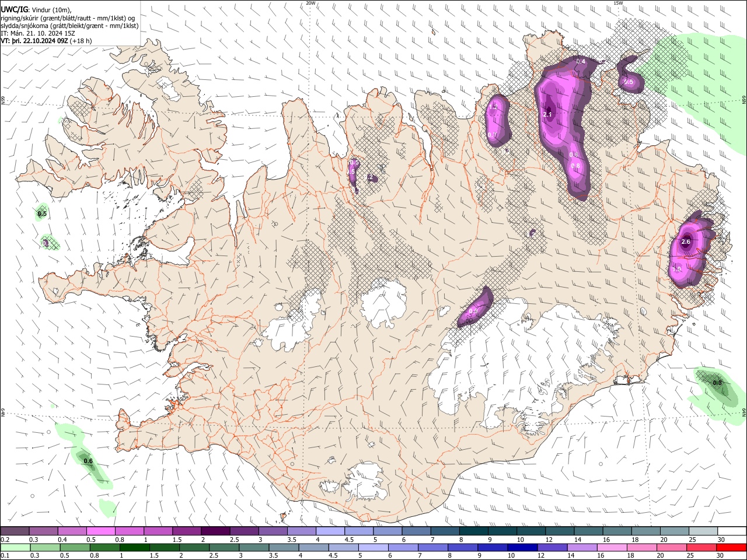747x560 pixels.
Task: Select the white swatch labeled 30, upper scale
Action: pyautogui.click(x=732, y=531)
